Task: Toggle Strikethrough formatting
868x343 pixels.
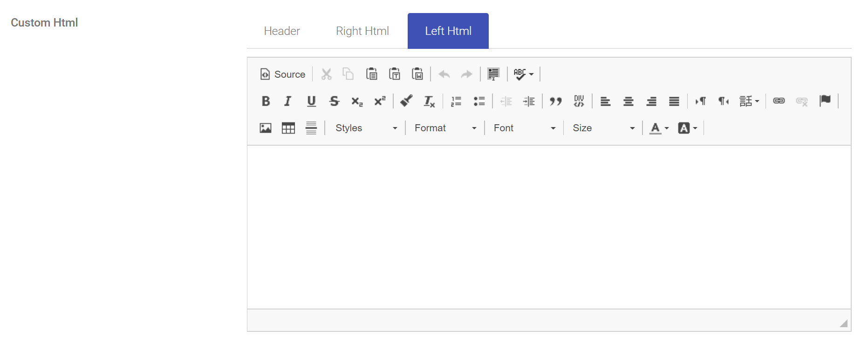Action: [334, 101]
